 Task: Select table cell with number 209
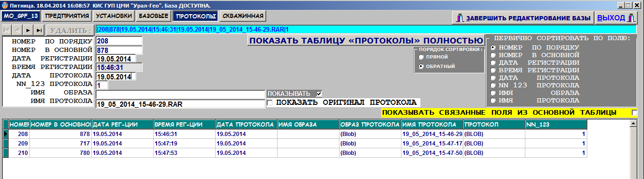click(19, 144)
